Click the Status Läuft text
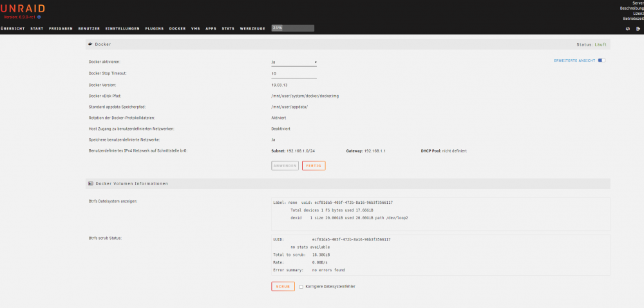The width and height of the screenshot is (644, 308). click(591, 44)
